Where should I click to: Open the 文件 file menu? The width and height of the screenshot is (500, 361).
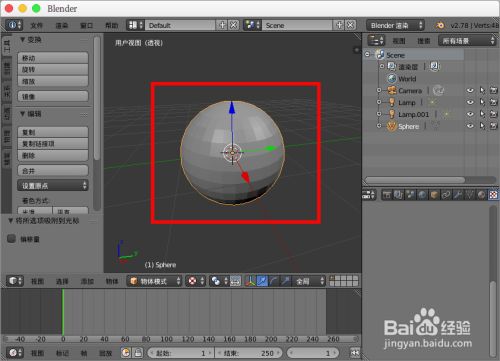[x=36, y=25]
